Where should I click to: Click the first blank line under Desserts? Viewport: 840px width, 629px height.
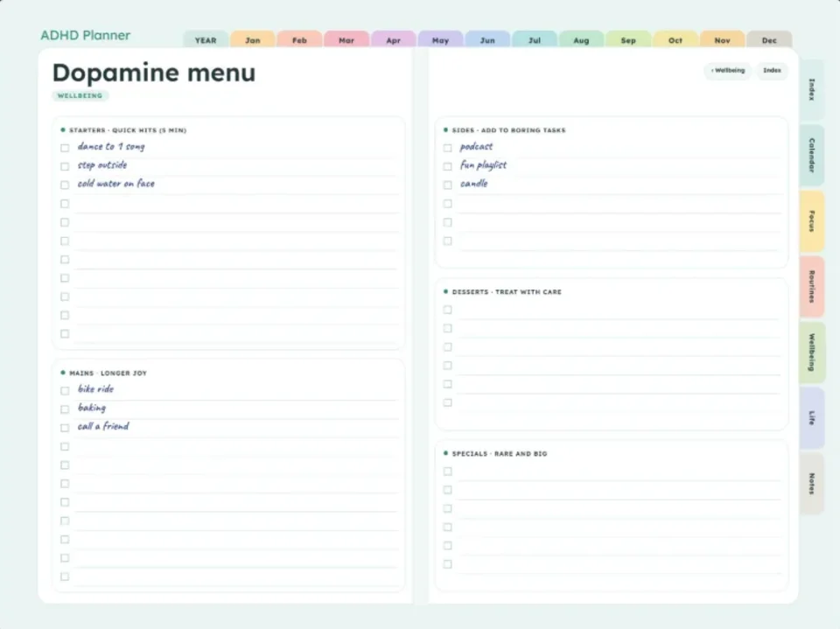pos(619,310)
